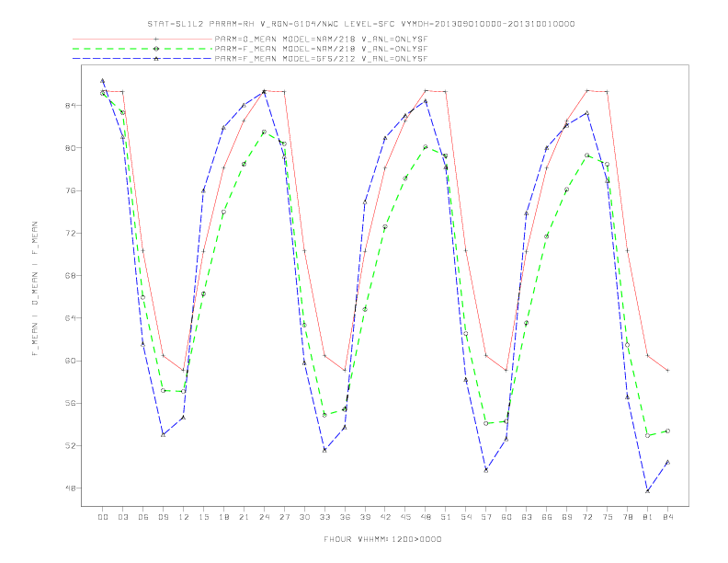Select the green PARM=F_MEAN MODEL=NAM/218 legend label
Viewport: 728px width, 563px height.
(321, 49)
